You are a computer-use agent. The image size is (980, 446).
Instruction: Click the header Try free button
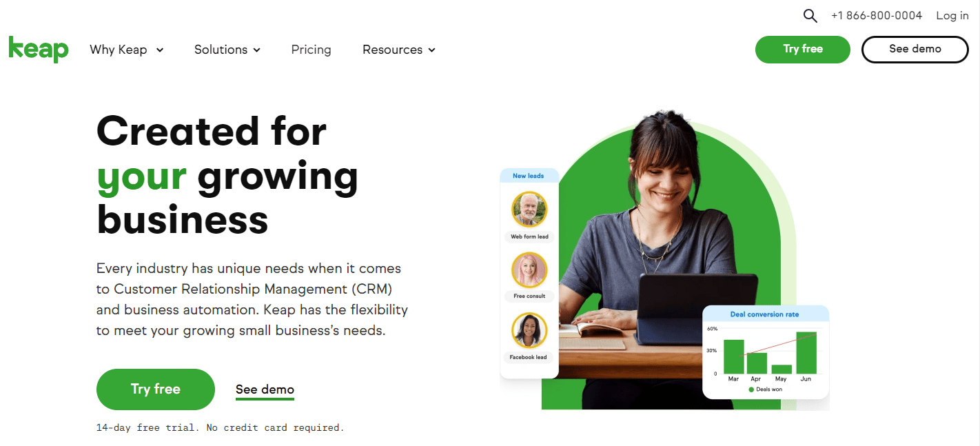click(x=803, y=49)
